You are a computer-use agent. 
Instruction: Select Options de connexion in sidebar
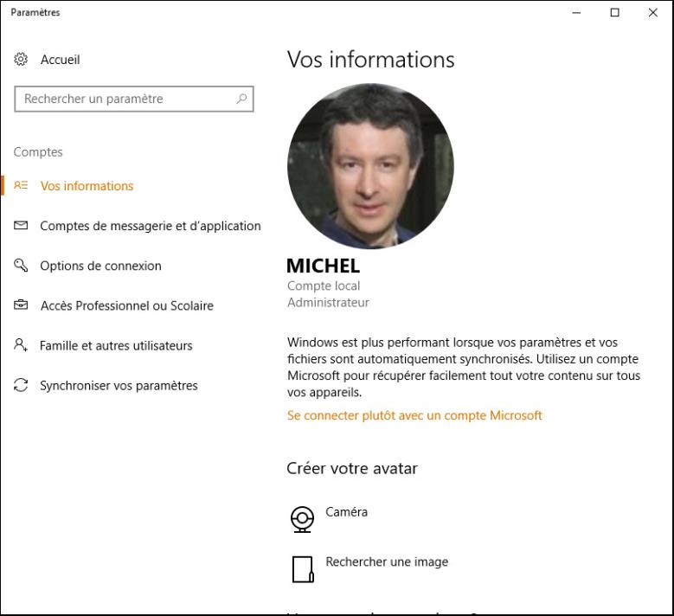click(x=100, y=266)
